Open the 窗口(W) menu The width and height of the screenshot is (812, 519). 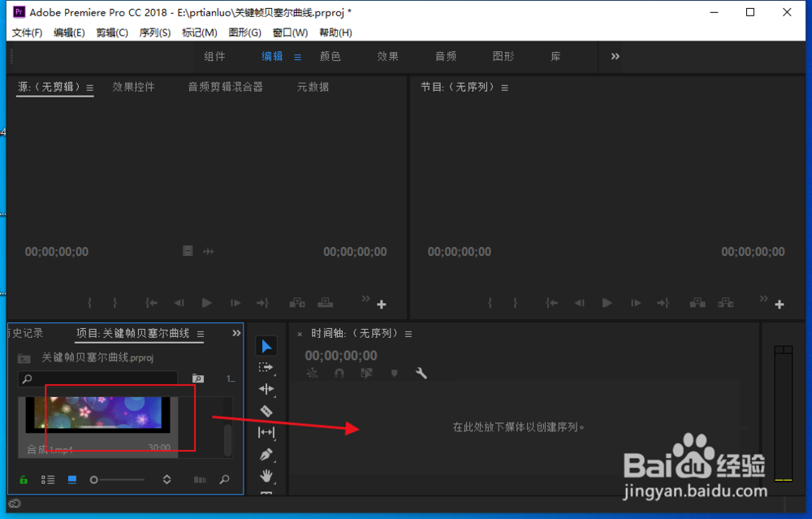pyautogui.click(x=290, y=32)
